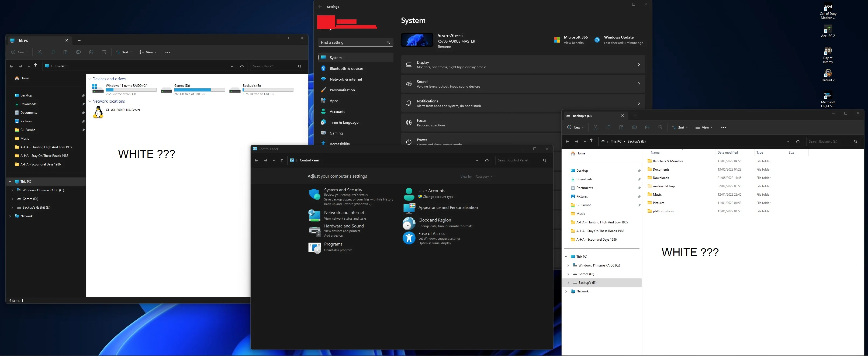Click the Delete trash icon in Backup's (E:) toolbar
The width and height of the screenshot is (868, 356).
coord(660,127)
